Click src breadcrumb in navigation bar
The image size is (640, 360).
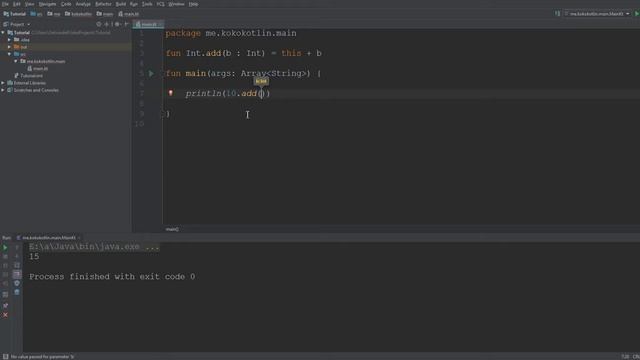click(x=36, y=14)
